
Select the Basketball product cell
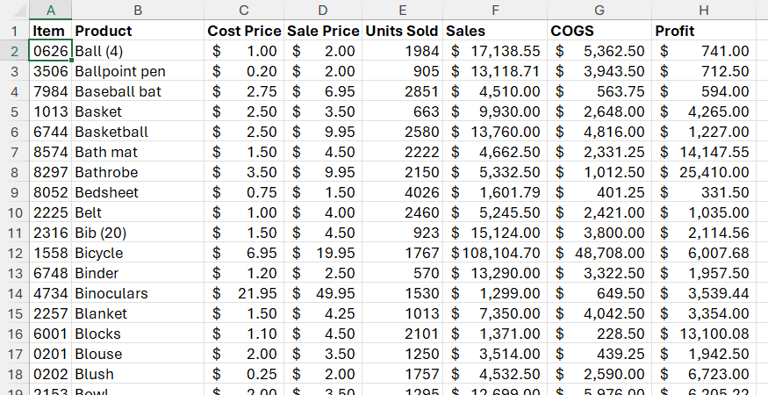(x=138, y=132)
